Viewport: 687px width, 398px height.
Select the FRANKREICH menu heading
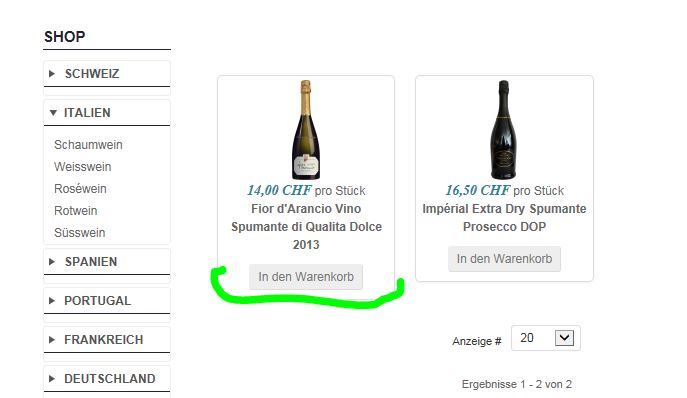[x=103, y=340]
